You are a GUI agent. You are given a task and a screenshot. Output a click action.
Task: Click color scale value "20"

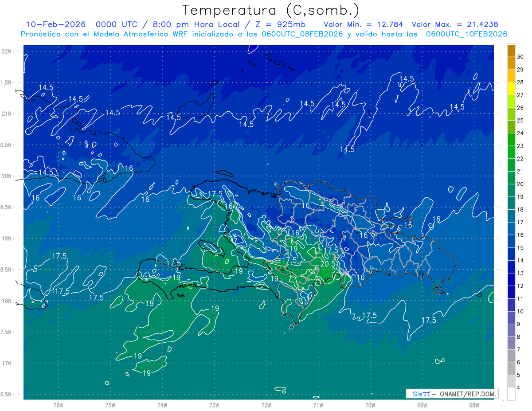tap(520, 184)
